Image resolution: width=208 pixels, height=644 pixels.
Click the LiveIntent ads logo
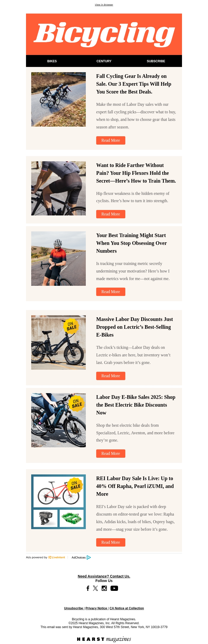tap(57, 558)
